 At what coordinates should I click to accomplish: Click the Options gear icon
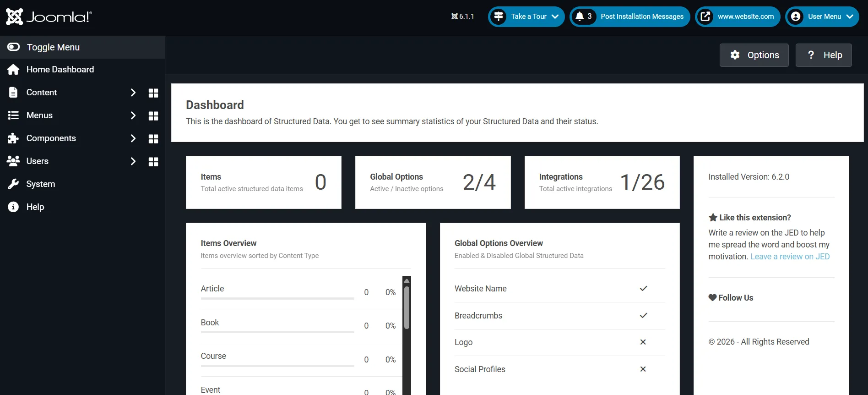pos(735,55)
